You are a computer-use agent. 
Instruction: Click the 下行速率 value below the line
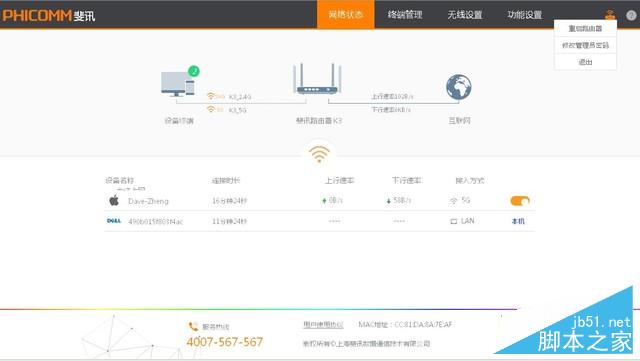(x=391, y=110)
